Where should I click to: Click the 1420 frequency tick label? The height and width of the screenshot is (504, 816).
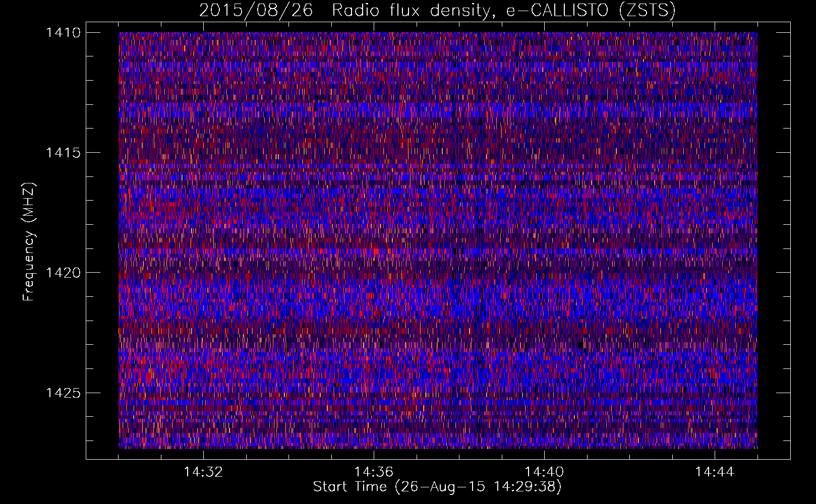pos(63,273)
